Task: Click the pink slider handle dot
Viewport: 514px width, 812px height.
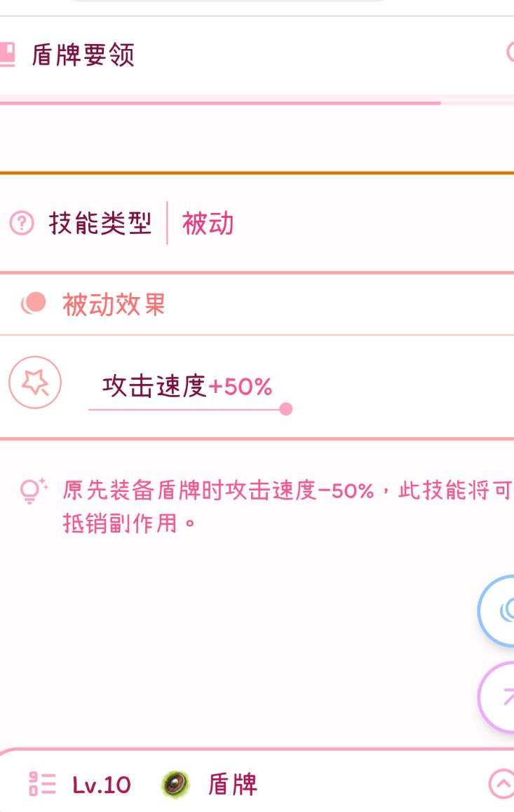Action: [x=285, y=409]
